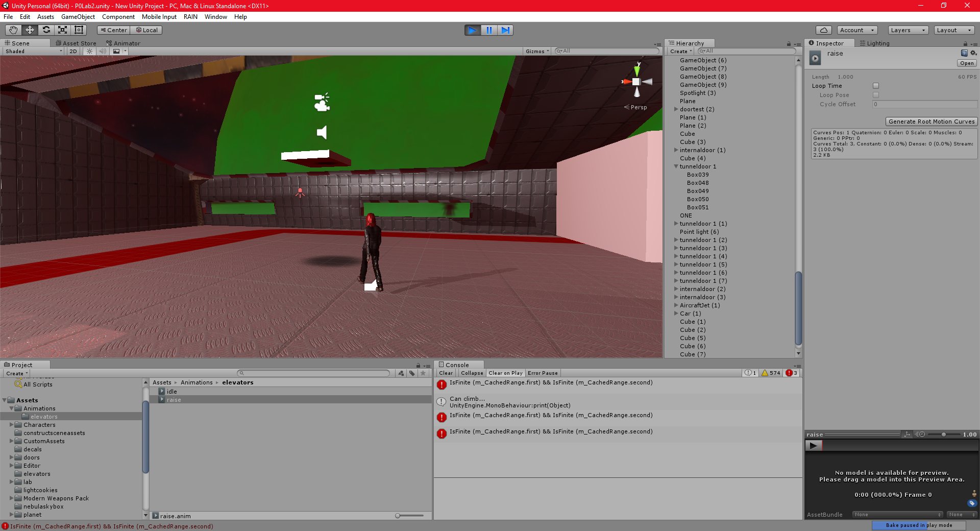Open the Layers dropdown

(x=908, y=30)
